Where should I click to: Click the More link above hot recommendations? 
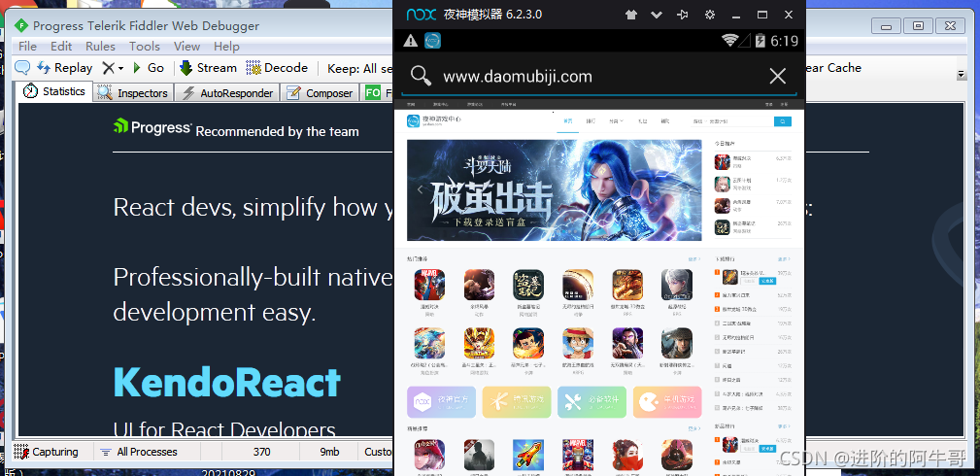coord(694,258)
